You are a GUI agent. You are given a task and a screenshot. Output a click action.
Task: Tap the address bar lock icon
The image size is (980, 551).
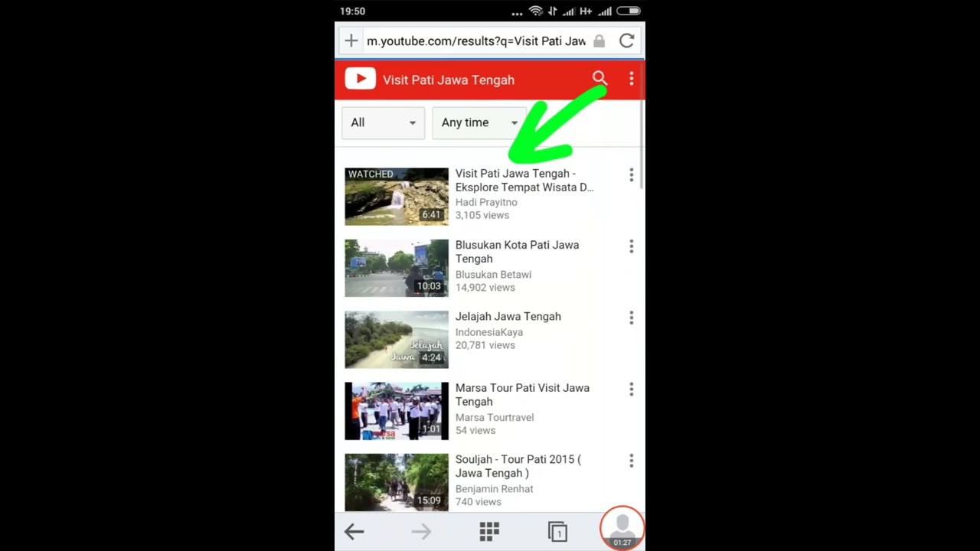(599, 41)
